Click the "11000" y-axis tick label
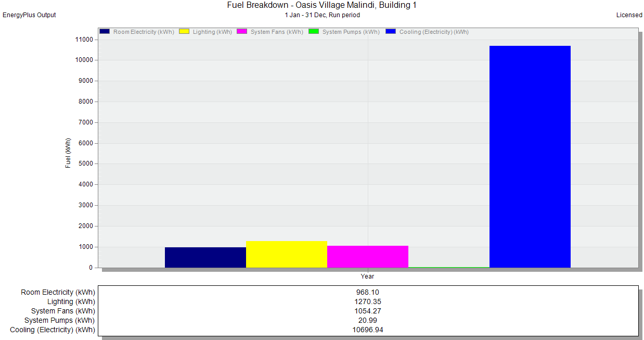Viewport: 644px width, 340px height. click(84, 40)
